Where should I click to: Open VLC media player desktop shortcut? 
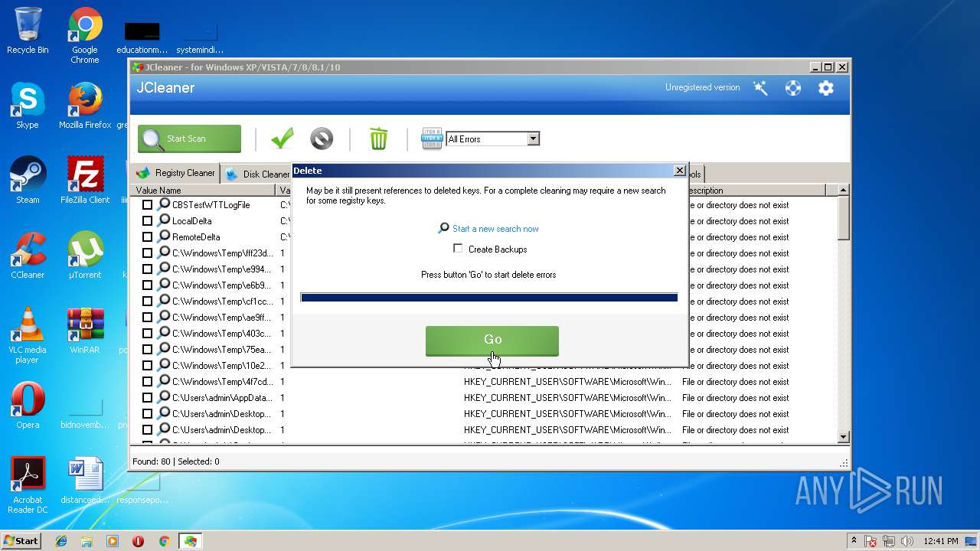click(x=28, y=335)
